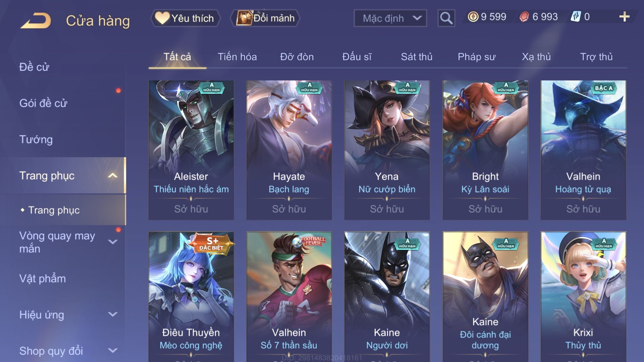The image size is (644, 362).
Task: Expand the Shop quy đổi section
Action: click(x=113, y=350)
